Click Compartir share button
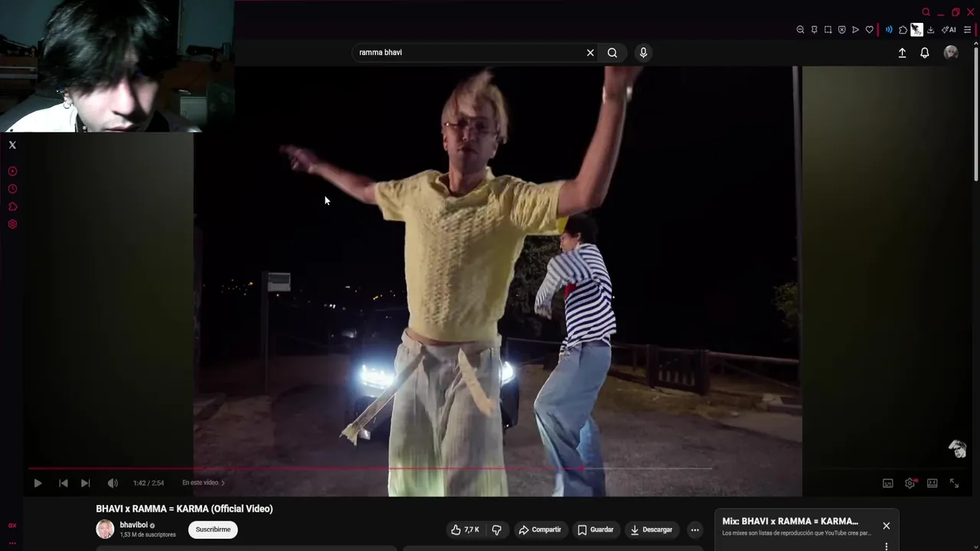This screenshot has height=551, width=980. click(540, 530)
